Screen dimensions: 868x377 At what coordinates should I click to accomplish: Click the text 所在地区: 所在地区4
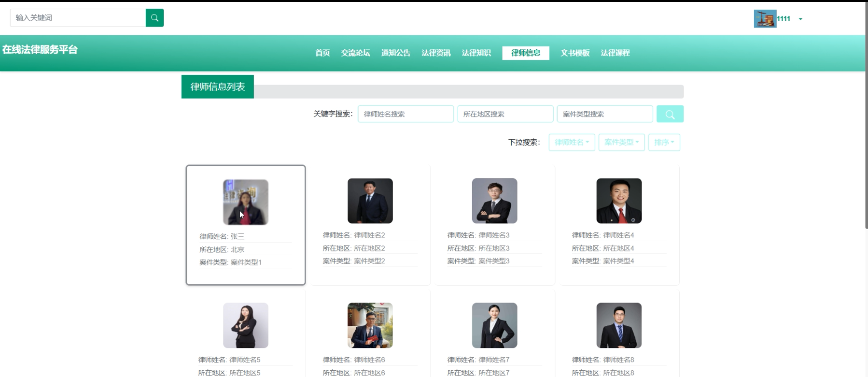point(603,248)
